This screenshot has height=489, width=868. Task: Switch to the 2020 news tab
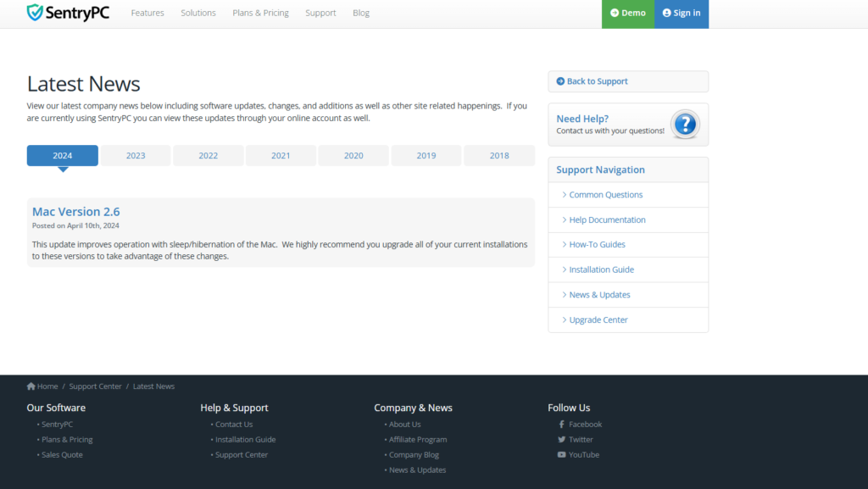click(x=353, y=155)
